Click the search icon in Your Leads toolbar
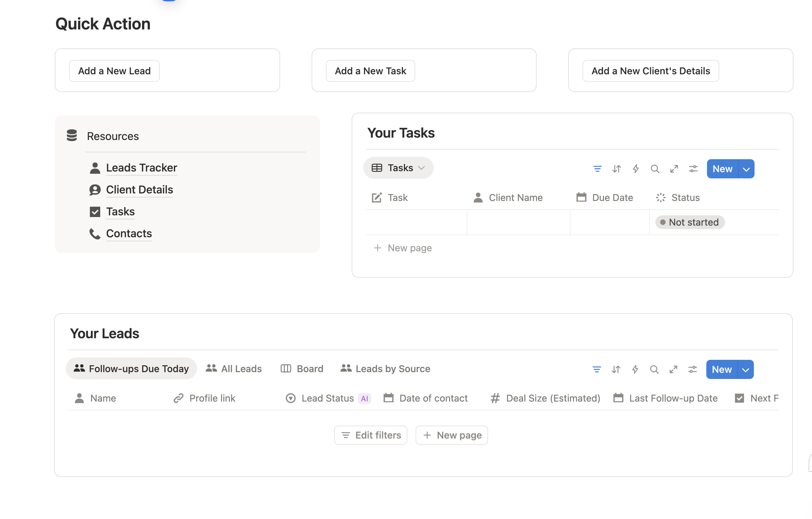The image size is (812, 519). [654, 369]
